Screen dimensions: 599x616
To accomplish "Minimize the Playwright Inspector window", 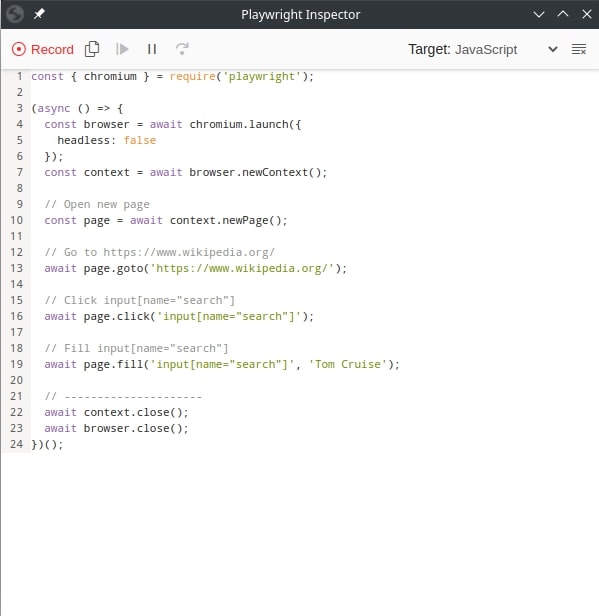I will (539, 15).
